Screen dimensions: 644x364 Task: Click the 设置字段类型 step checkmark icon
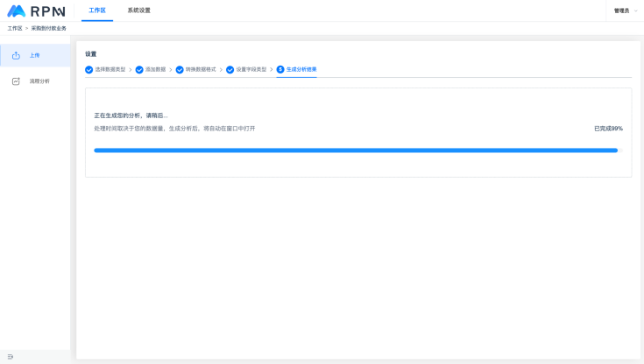[230, 69]
